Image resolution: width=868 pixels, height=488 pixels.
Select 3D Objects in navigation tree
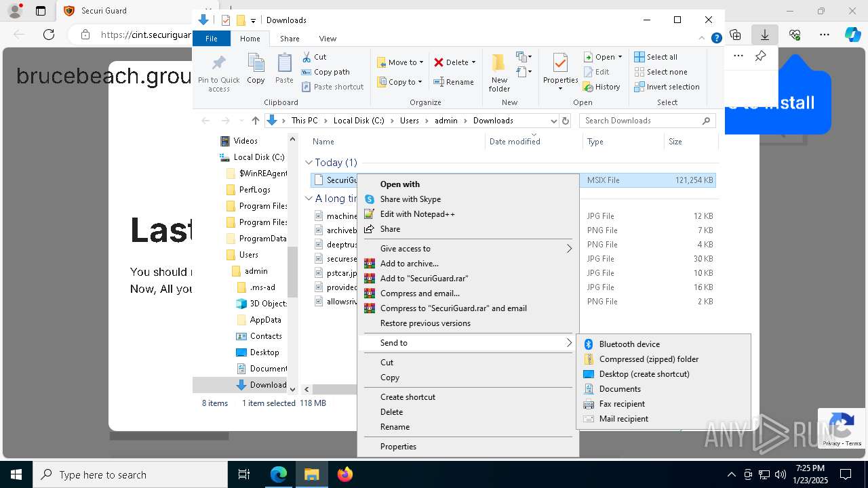(x=269, y=304)
